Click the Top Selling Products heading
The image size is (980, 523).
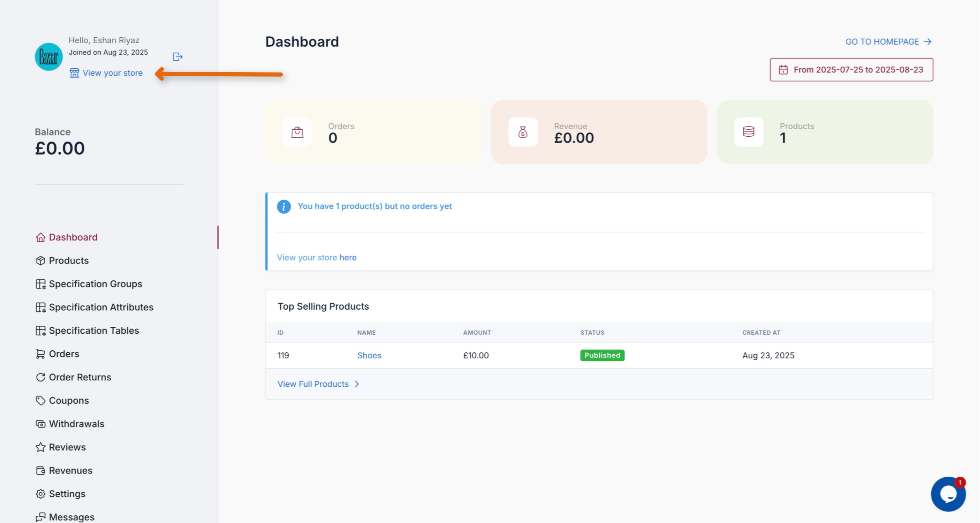(x=323, y=306)
